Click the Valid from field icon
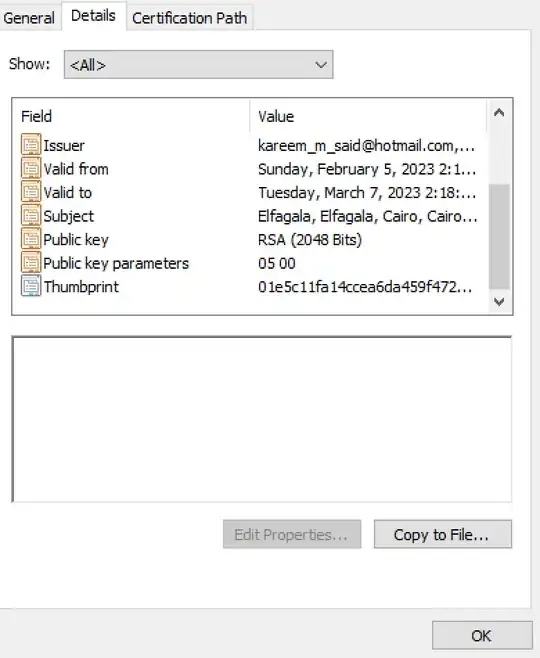The height and width of the screenshot is (658, 540). coord(31,168)
